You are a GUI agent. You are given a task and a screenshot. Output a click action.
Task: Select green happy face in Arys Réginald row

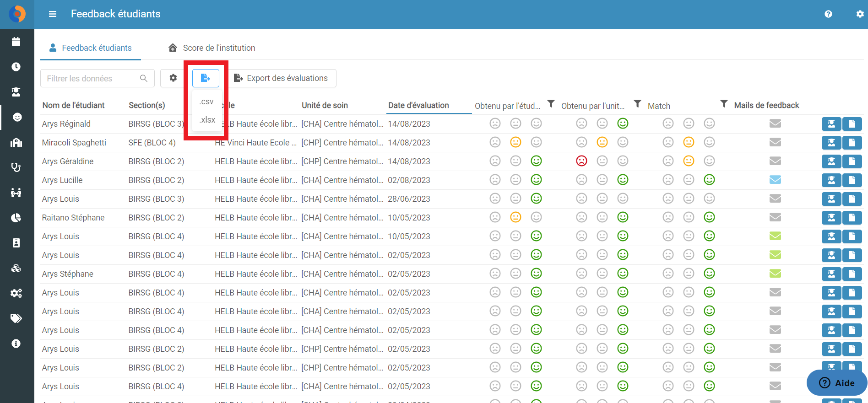click(623, 124)
